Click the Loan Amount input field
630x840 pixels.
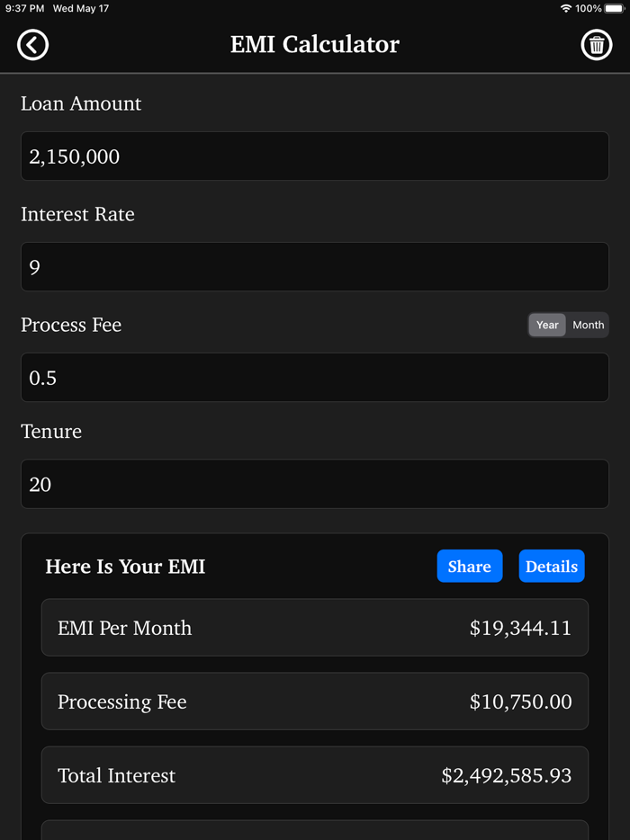pyautogui.click(x=315, y=156)
